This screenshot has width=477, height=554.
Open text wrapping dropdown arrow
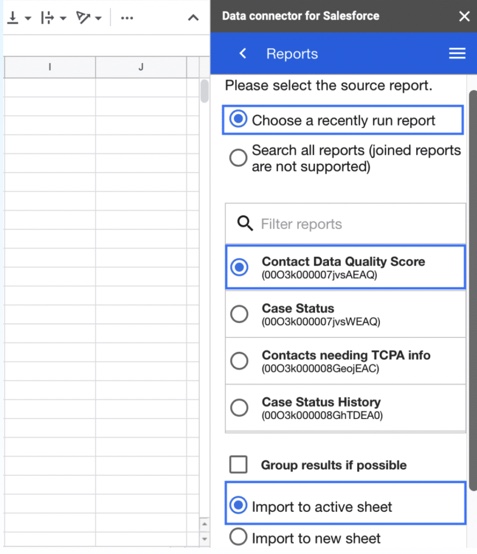click(x=63, y=18)
